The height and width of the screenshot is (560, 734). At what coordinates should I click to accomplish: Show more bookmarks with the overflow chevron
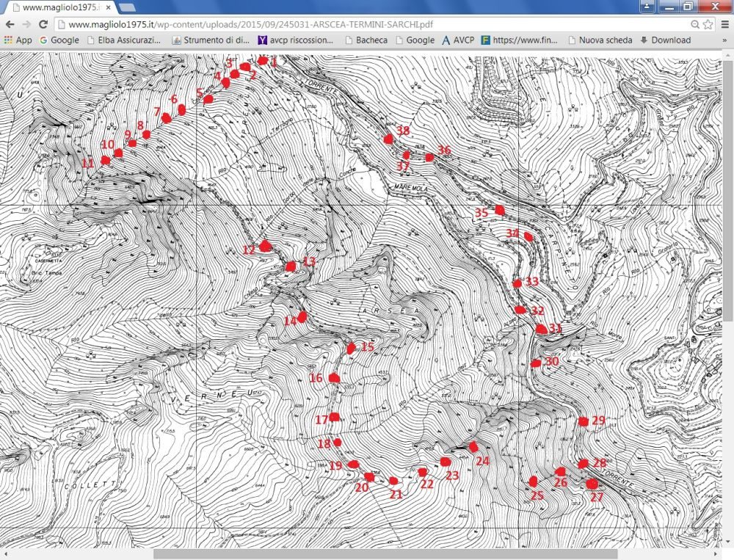[724, 41]
